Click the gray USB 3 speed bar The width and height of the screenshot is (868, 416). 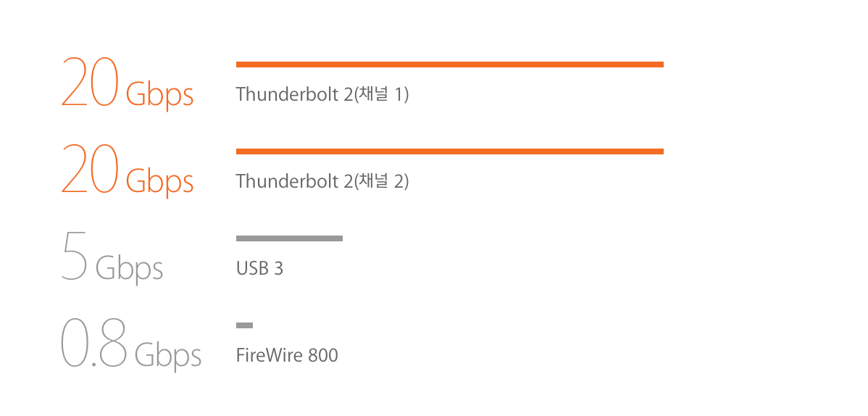coord(289,238)
